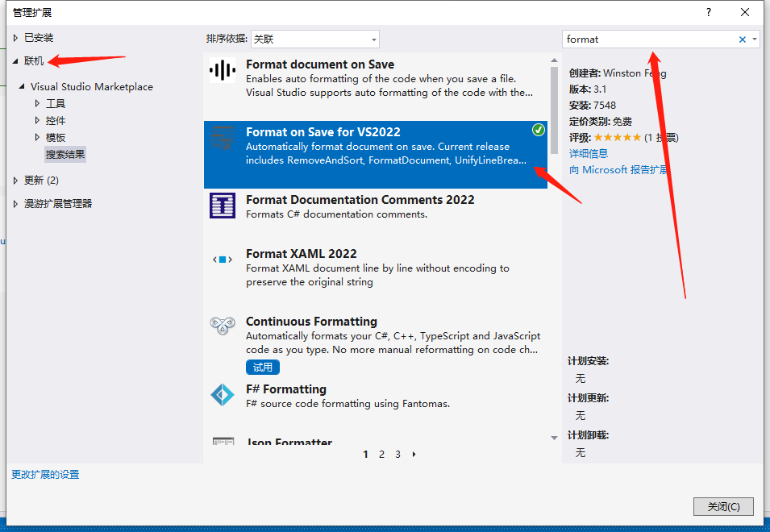This screenshot has width=770, height=532.
Task: Select the Format document on Save title
Action: [x=320, y=64]
